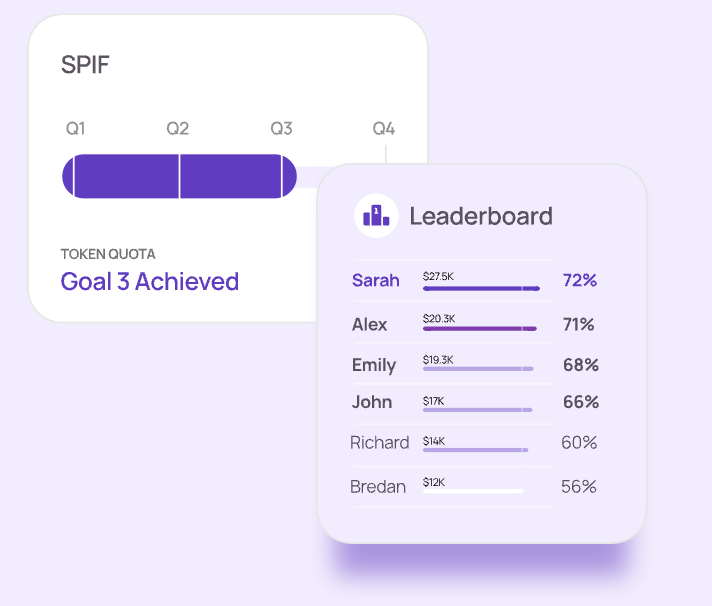Choose Richard from the leaderboard list
This screenshot has height=606, width=712.
(x=380, y=442)
